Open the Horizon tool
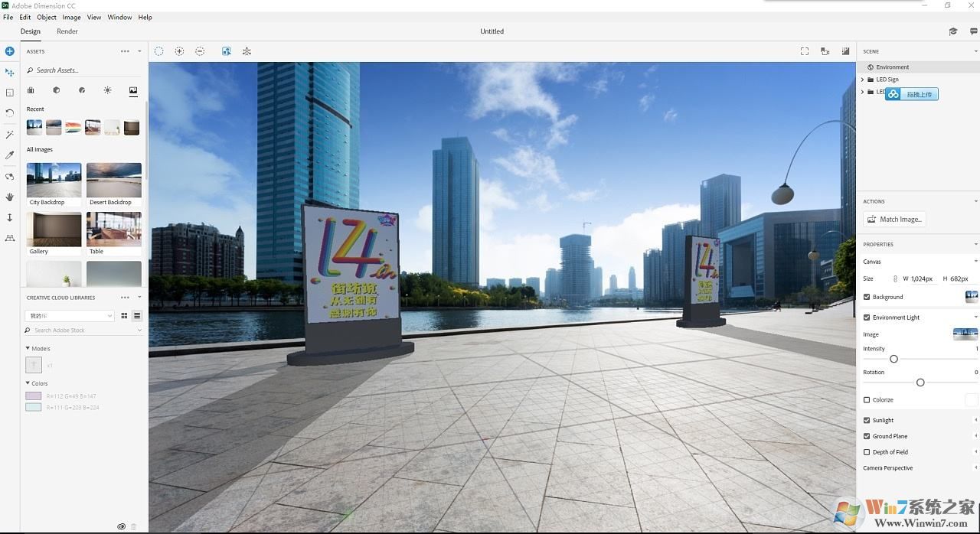Image resolution: width=980 pixels, height=534 pixels. [x=10, y=238]
